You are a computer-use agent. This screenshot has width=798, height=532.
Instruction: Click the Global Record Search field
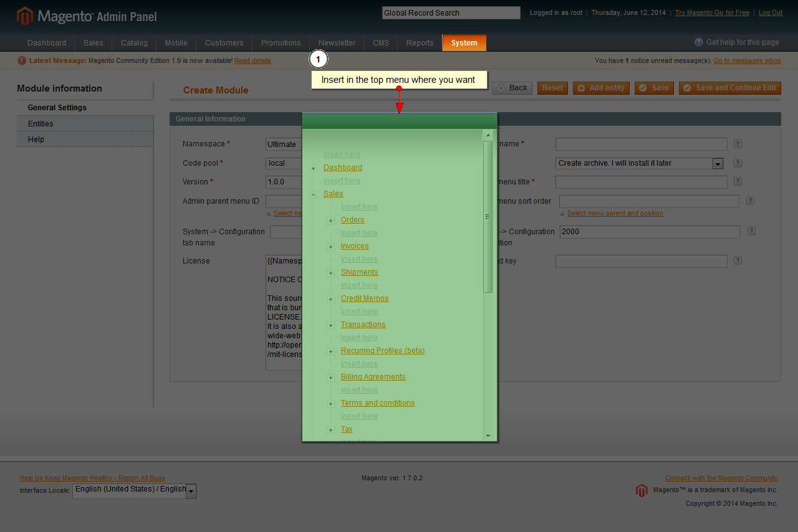pyautogui.click(x=451, y=12)
